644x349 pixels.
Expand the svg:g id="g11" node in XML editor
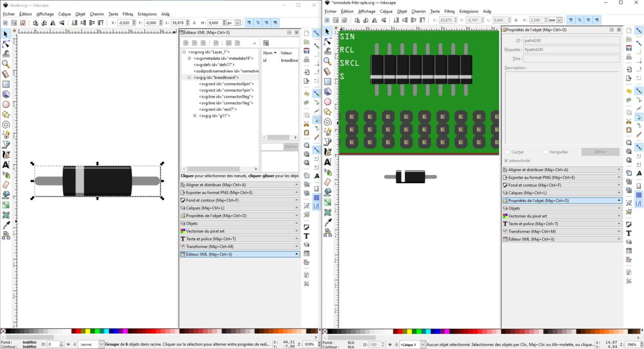[194, 116]
